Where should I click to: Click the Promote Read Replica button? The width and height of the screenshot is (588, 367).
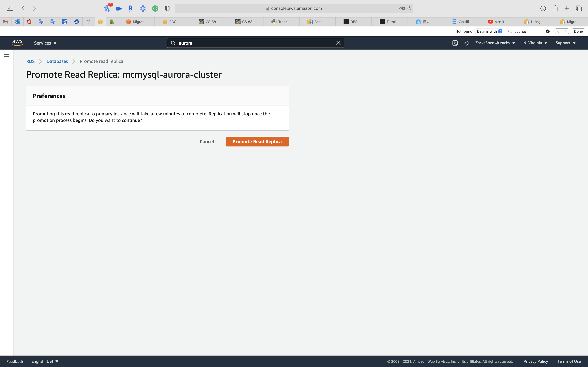[257, 142]
